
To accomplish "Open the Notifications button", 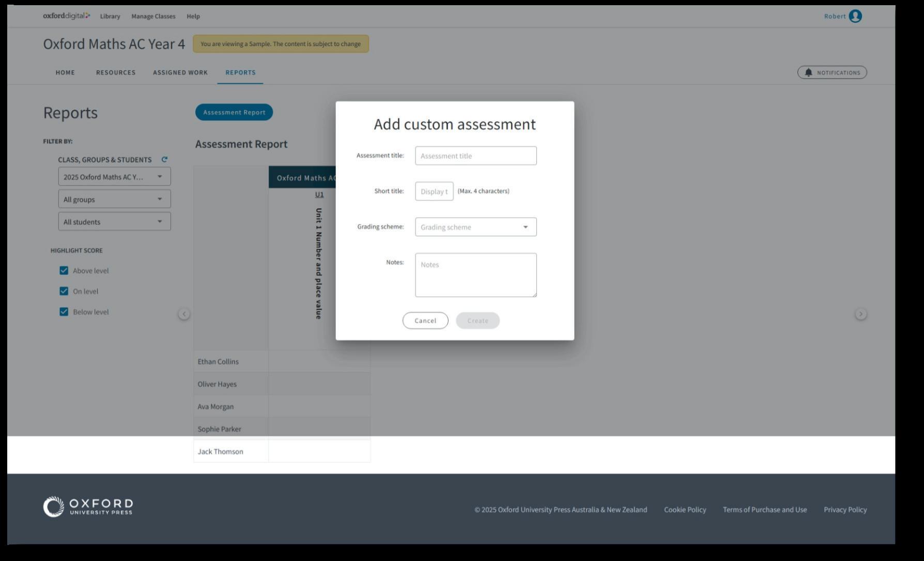I will coord(832,72).
